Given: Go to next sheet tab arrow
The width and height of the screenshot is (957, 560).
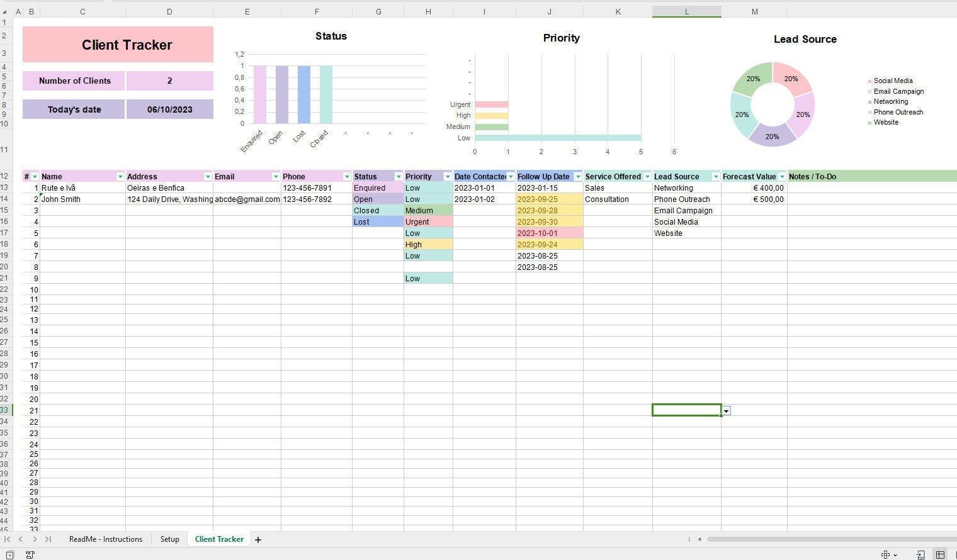Looking at the screenshot, I should coord(35,539).
